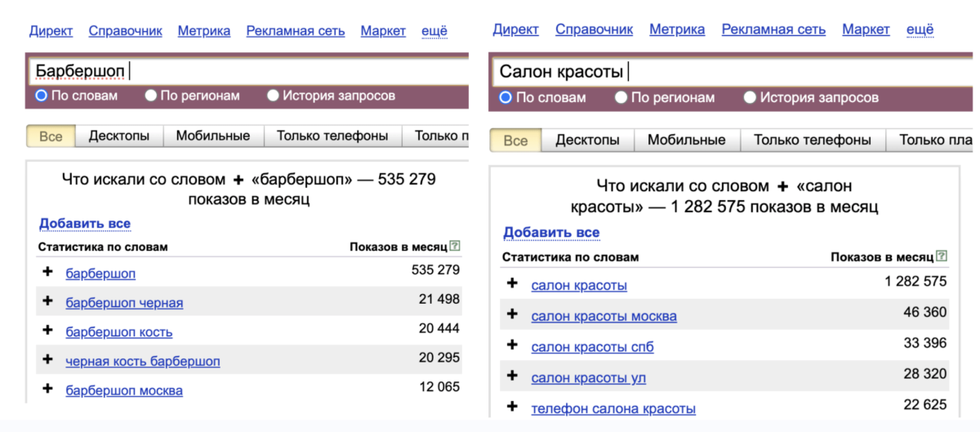This screenshot has height=432, width=980.
Task: Click 'Добавить все' in the Салон красоты panel
Action: (551, 233)
